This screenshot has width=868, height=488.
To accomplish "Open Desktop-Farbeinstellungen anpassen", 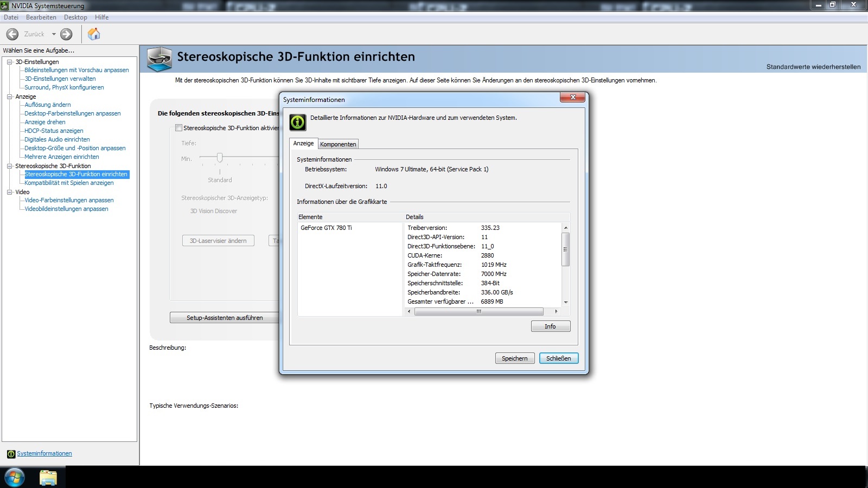I will coord(73,113).
